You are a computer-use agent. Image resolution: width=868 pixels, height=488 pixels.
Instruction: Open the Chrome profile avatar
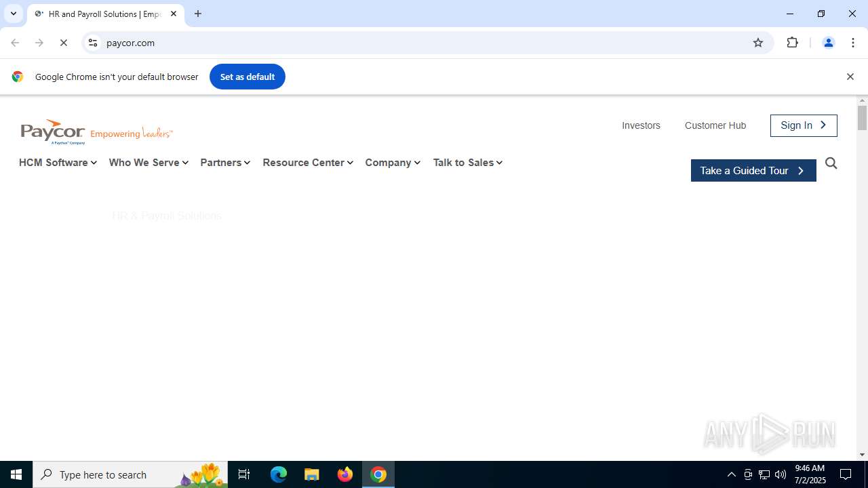pos(828,43)
